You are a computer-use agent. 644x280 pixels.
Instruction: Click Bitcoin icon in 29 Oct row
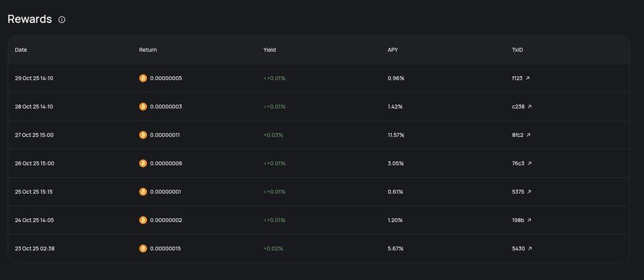[x=143, y=78]
